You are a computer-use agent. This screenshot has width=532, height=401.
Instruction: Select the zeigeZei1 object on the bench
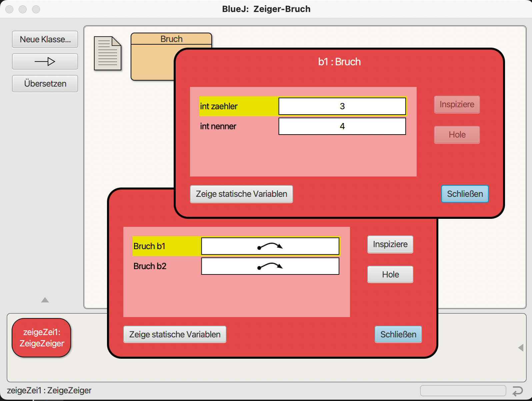coord(42,338)
